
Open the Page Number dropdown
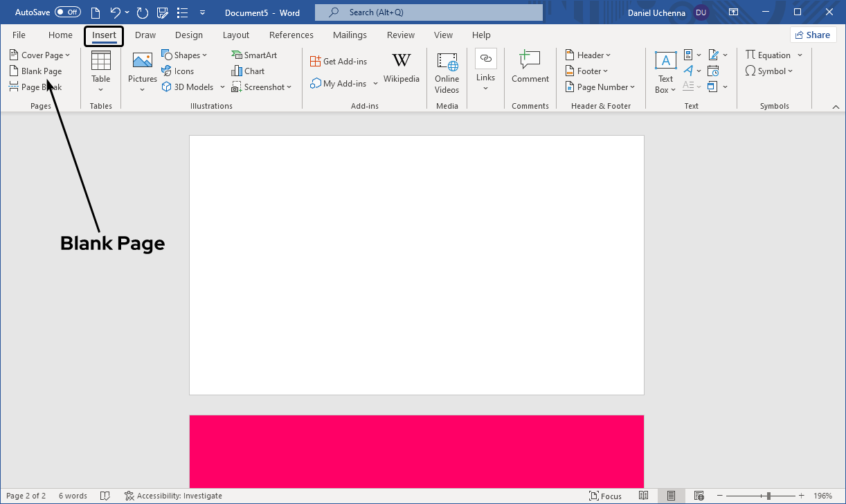click(x=600, y=87)
